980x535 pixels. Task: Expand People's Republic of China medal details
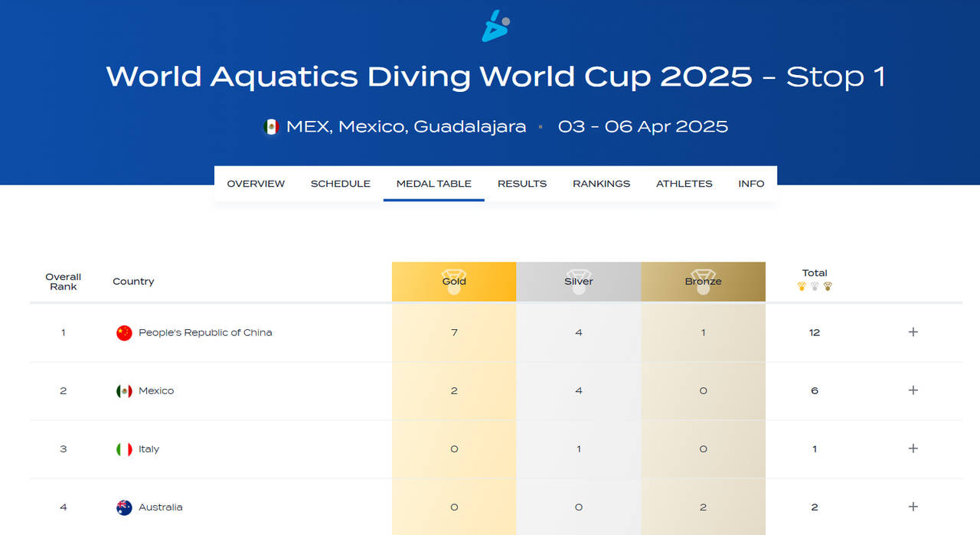[913, 332]
